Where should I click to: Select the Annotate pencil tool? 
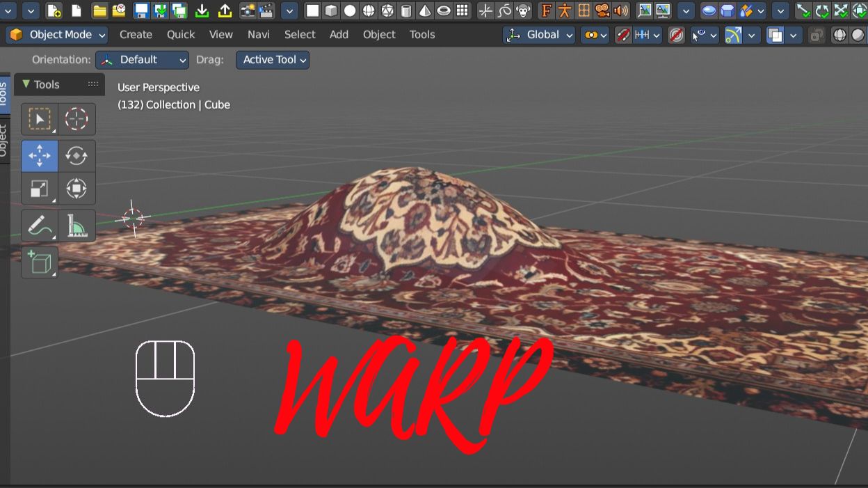pos(39,226)
